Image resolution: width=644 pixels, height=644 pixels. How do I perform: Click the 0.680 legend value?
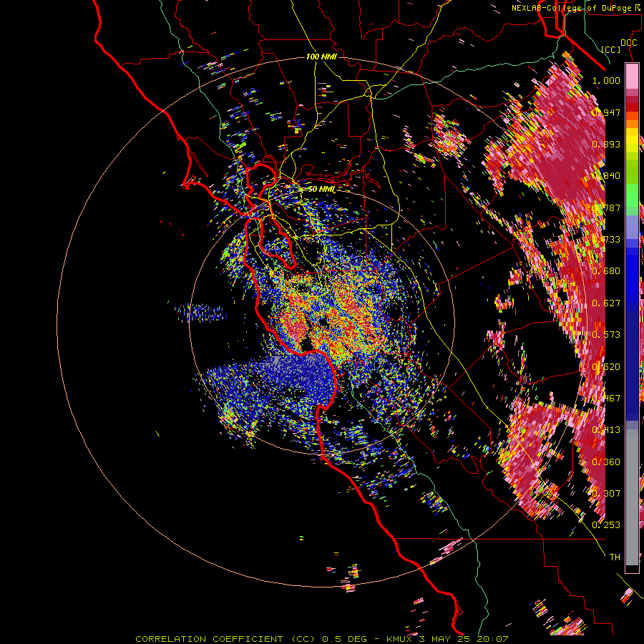pos(606,271)
